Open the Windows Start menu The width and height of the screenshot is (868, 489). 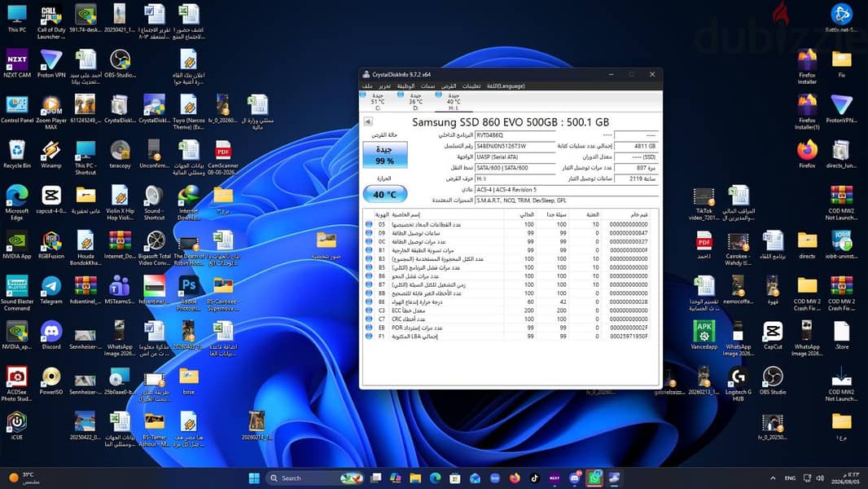tap(254, 478)
